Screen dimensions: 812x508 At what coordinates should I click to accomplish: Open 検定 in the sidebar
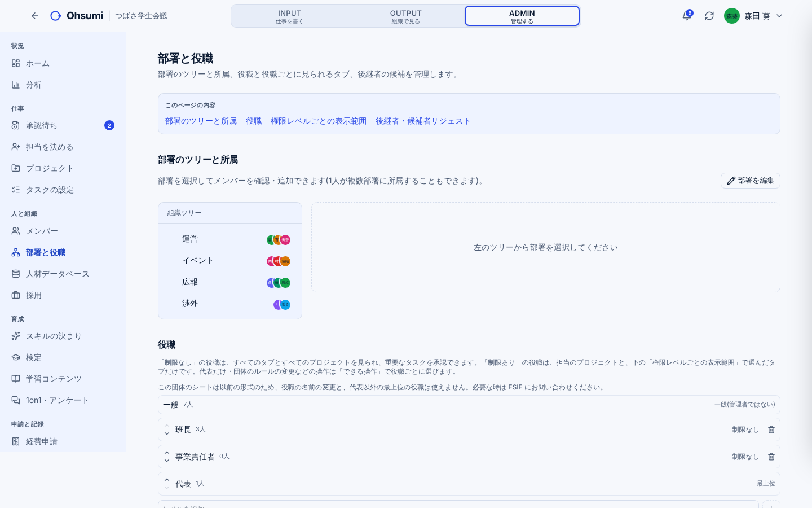63,357
